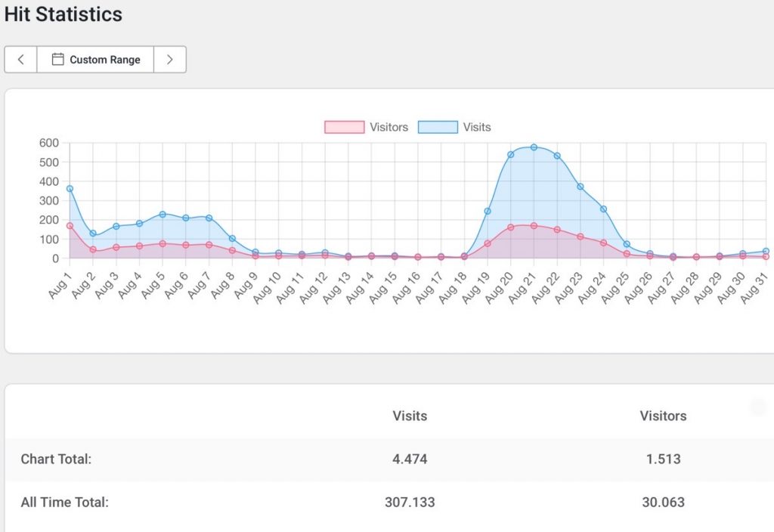Click the pink Visitors legend color box
Image resolution: width=774 pixels, height=532 pixels.
(x=344, y=127)
